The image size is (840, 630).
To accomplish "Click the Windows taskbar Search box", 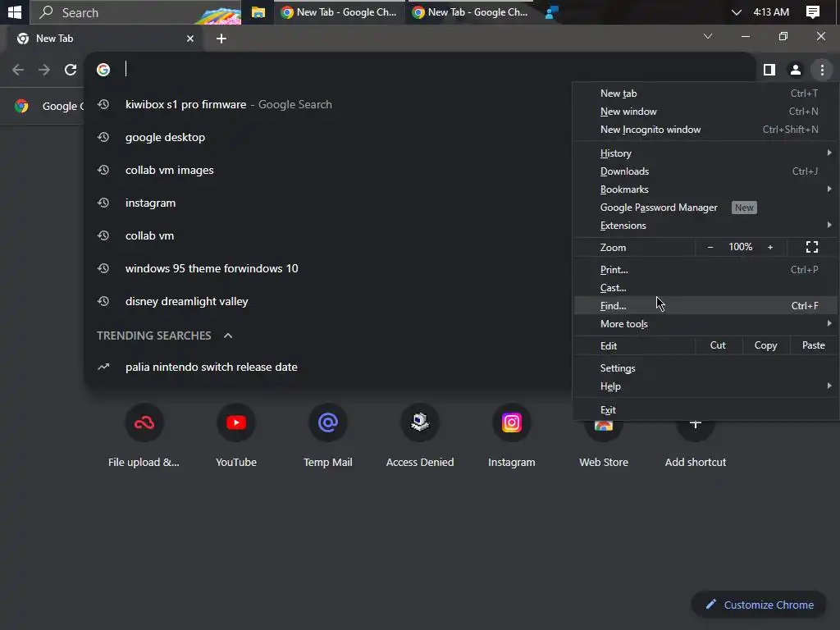I will (135, 12).
